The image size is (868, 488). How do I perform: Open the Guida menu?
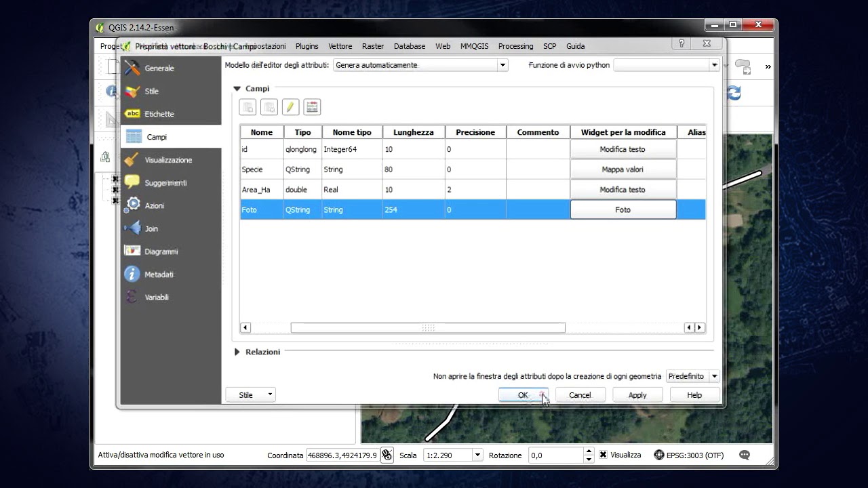(575, 46)
